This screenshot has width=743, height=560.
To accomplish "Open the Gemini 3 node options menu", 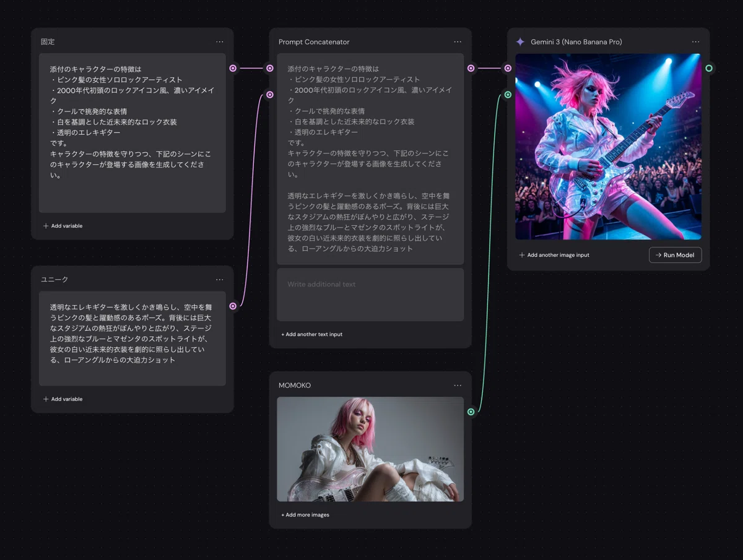I will (x=696, y=42).
